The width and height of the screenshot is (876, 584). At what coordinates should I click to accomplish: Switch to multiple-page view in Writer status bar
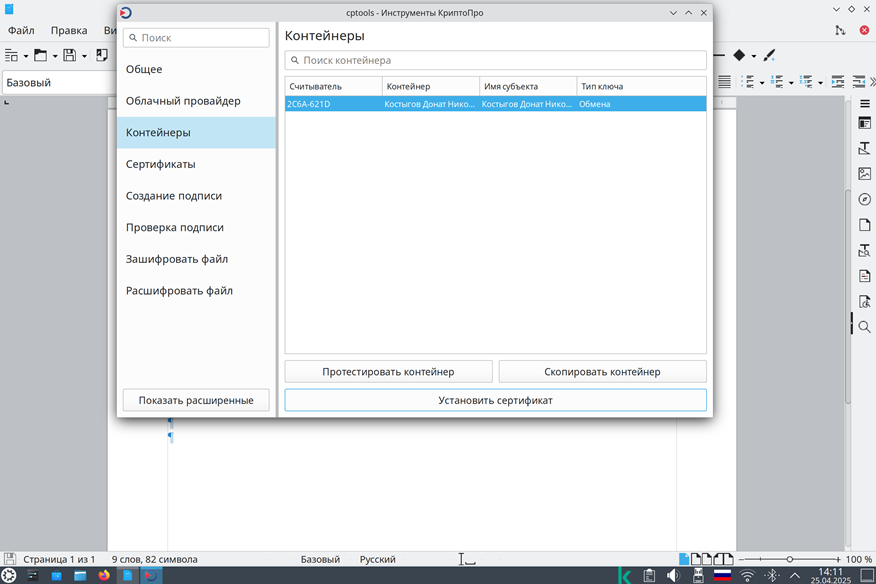click(701, 559)
